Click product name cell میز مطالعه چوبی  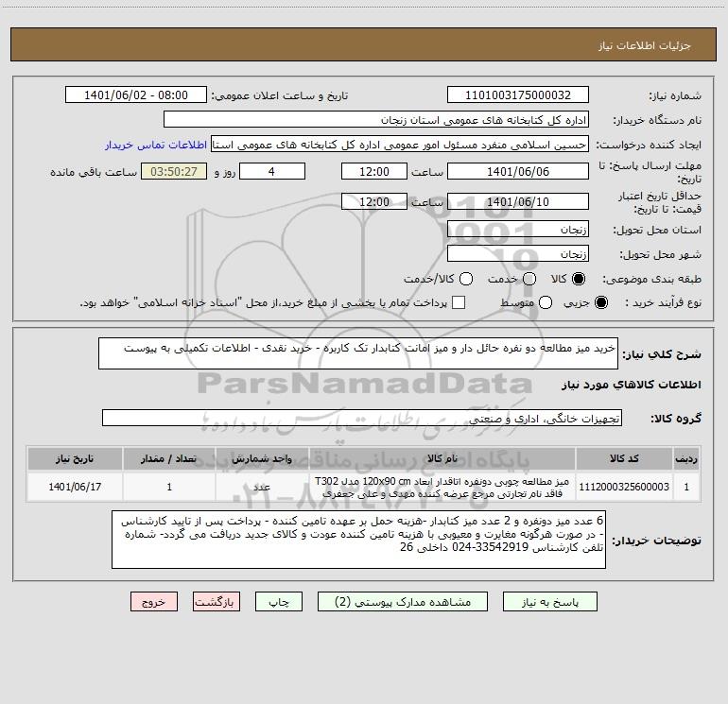coord(442,487)
